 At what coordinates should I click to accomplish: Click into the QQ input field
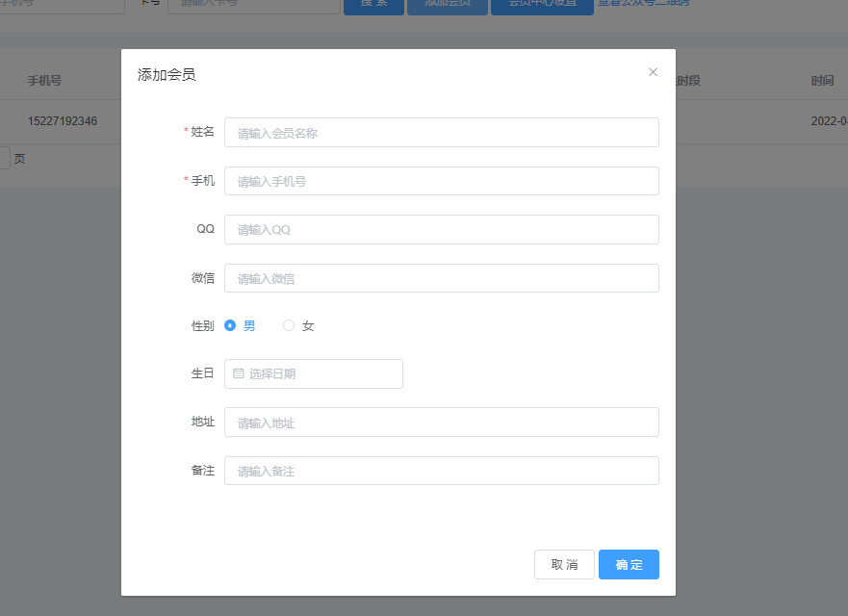coord(441,229)
